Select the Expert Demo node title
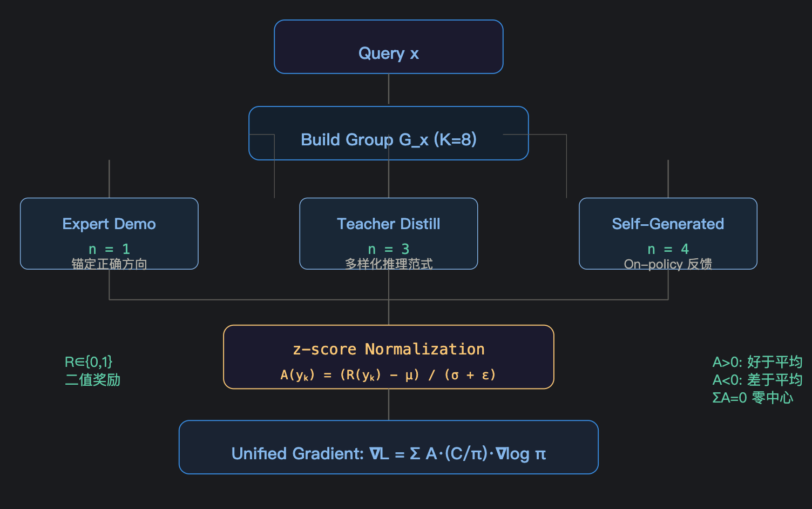Screen dimensions: 812x509 [x=109, y=224]
